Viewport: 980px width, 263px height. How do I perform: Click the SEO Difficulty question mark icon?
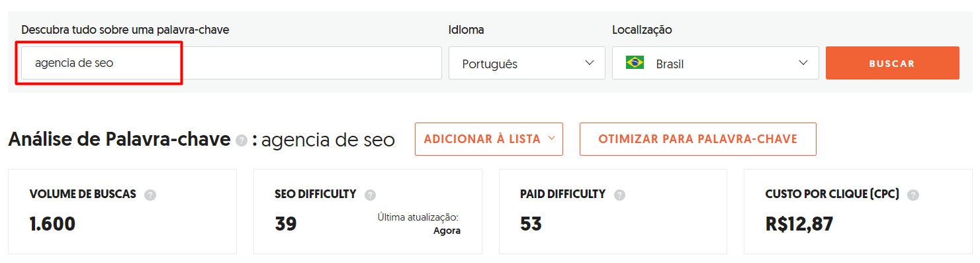point(370,195)
